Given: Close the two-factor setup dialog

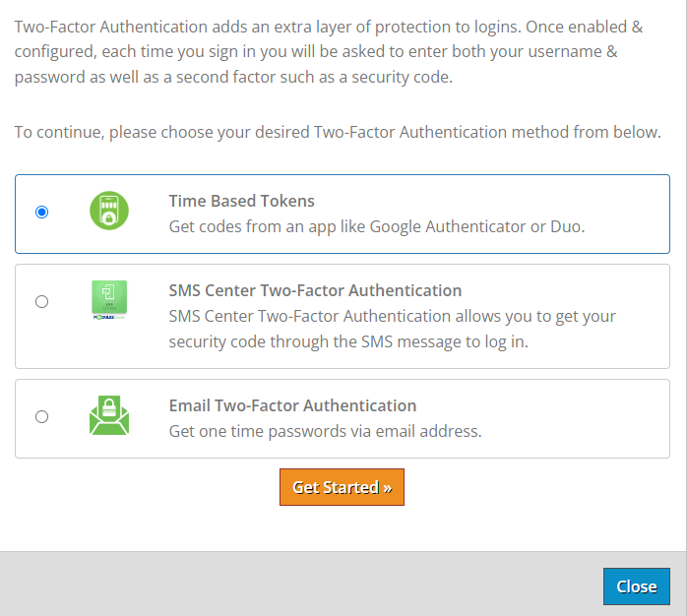Looking at the screenshot, I should click(636, 586).
